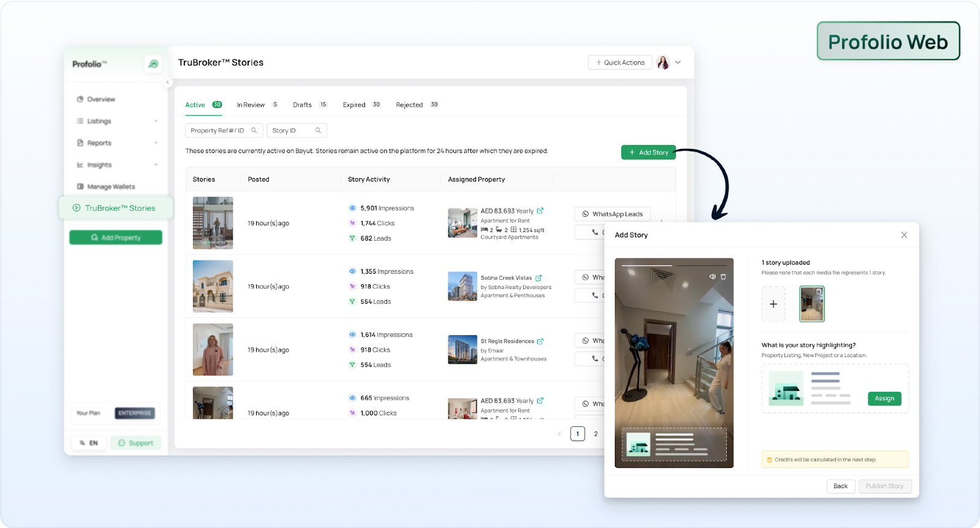Collapse the sidebar with the small arrow
This screenshot has height=528, width=980.
pyautogui.click(x=168, y=82)
